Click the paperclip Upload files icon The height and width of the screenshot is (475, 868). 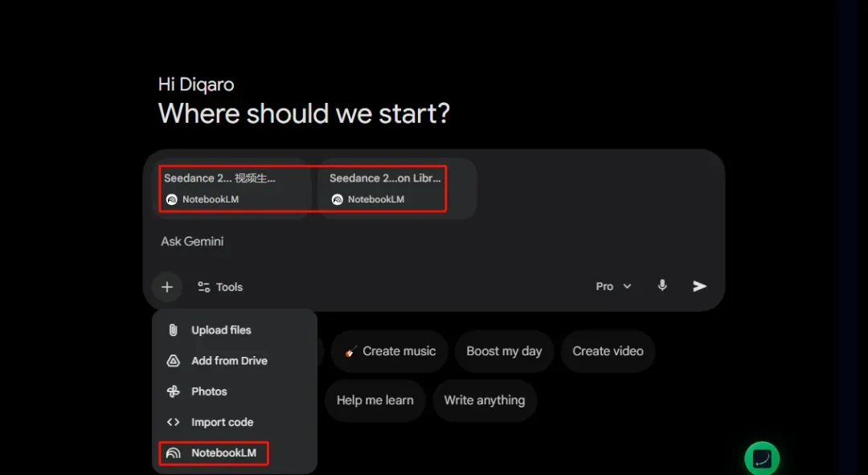(174, 330)
